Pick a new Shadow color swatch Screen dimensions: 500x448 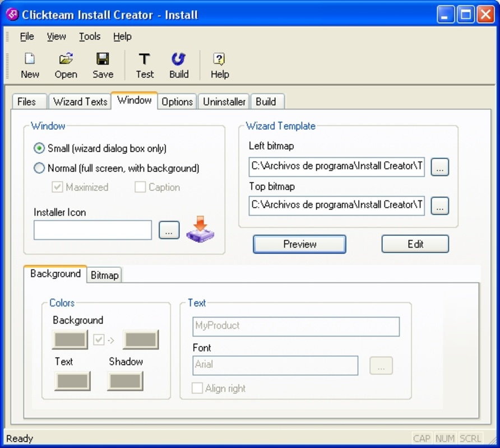[x=126, y=381]
